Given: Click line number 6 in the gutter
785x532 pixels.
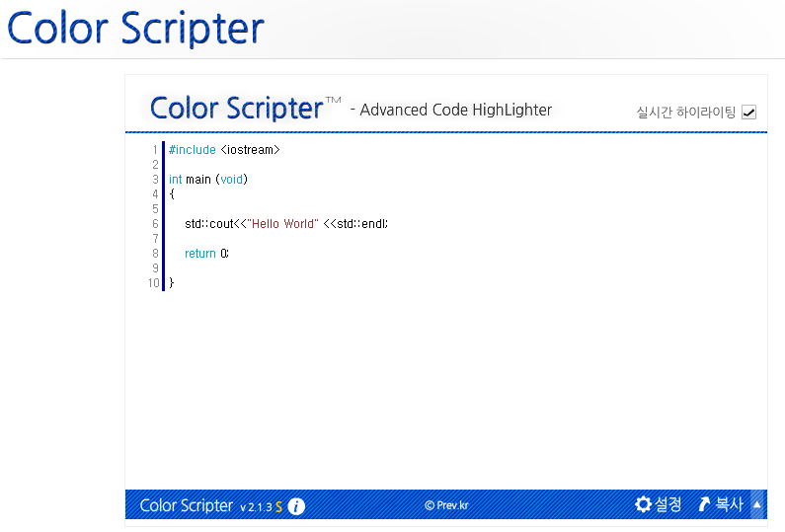Looking at the screenshot, I should 155,224.
